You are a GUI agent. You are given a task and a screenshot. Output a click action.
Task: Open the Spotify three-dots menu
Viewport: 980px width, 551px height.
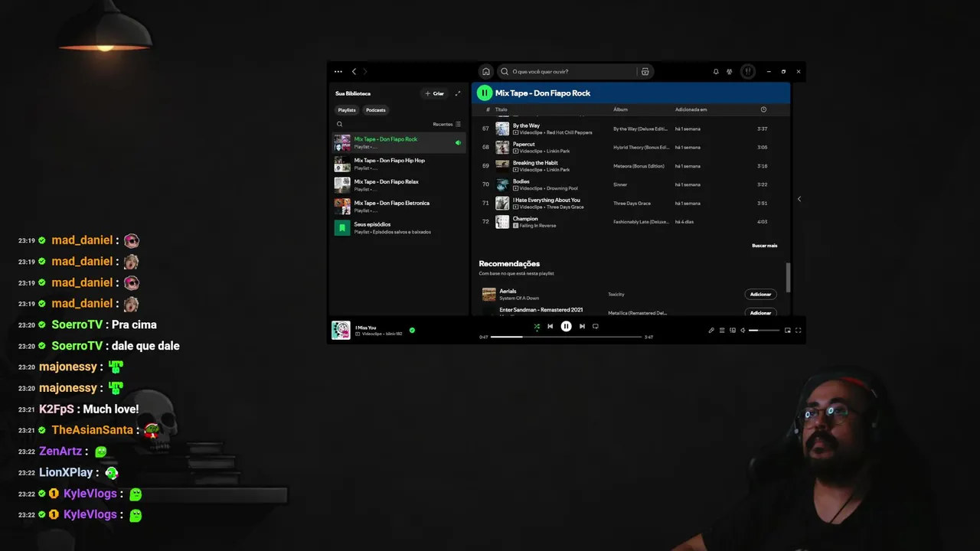338,71
